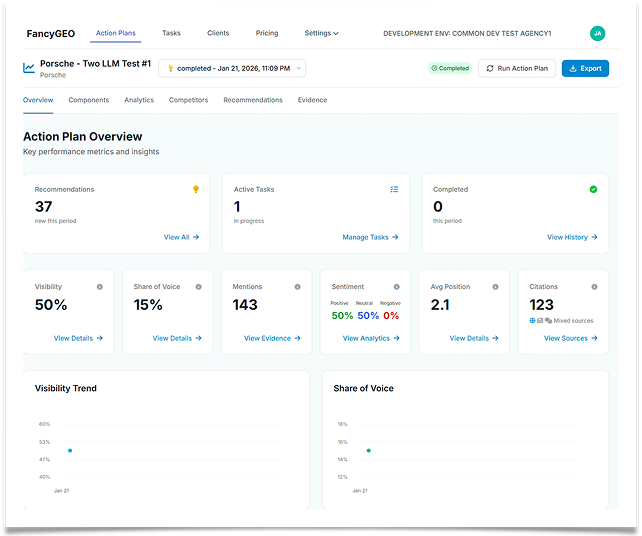The height and width of the screenshot is (536, 642).
Task: Go to Tasks in top navigation
Action: coord(171,33)
